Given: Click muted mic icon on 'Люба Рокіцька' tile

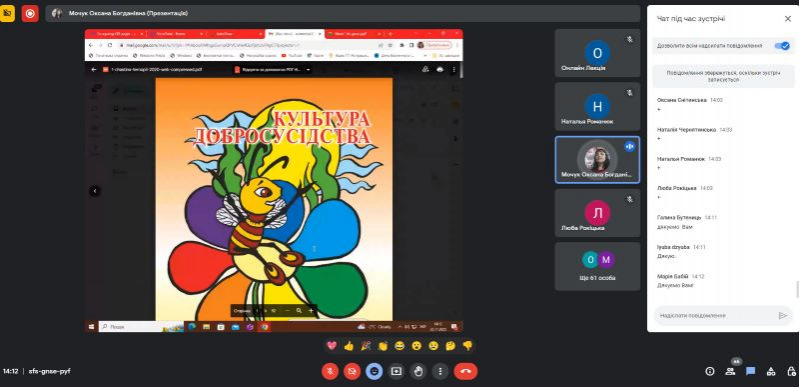Looking at the screenshot, I should tap(630, 199).
